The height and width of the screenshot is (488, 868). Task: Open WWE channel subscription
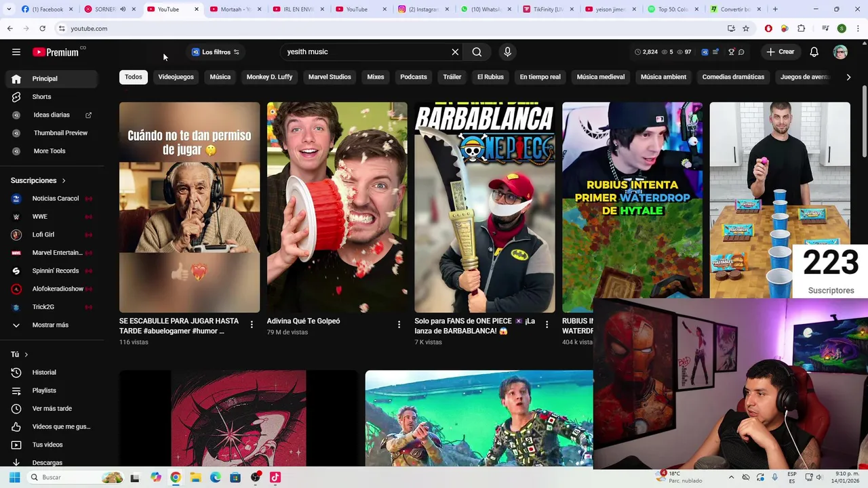coord(52,216)
